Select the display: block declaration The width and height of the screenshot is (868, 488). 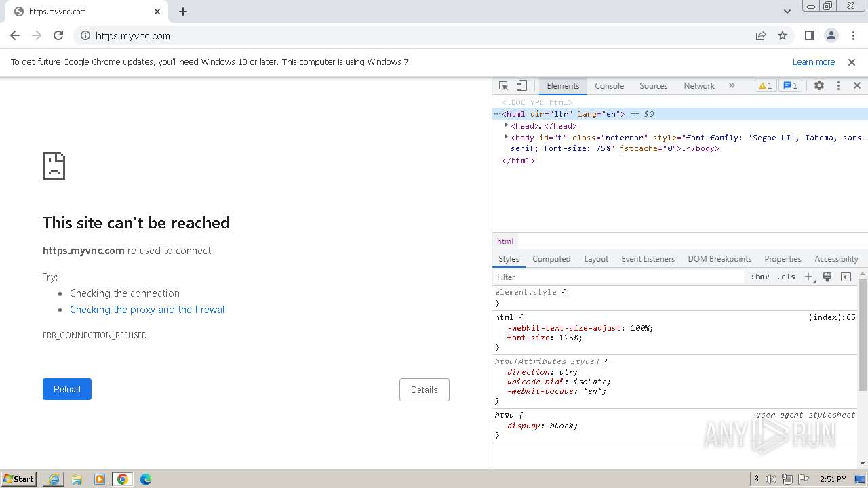tap(542, 426)
